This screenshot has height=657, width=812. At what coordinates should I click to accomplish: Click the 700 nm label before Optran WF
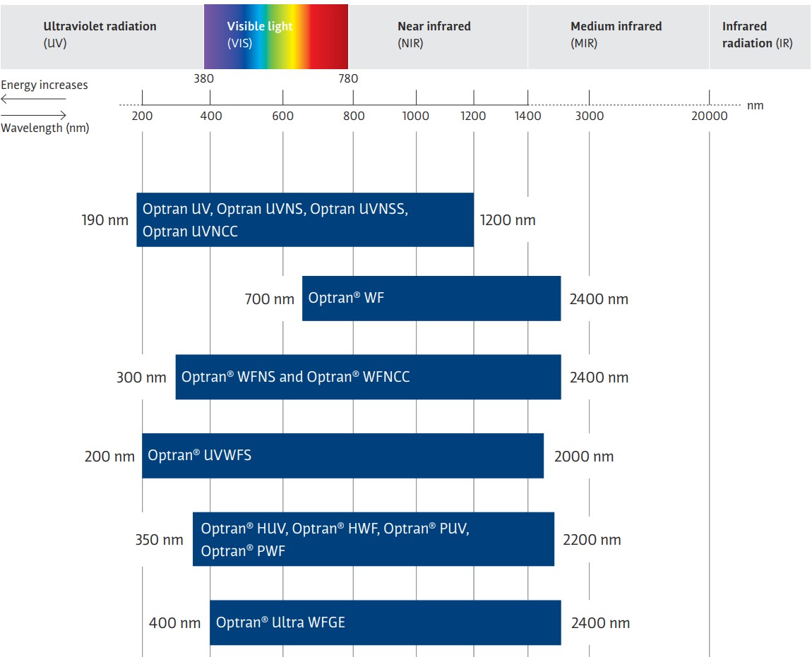[x=269, y=299]
